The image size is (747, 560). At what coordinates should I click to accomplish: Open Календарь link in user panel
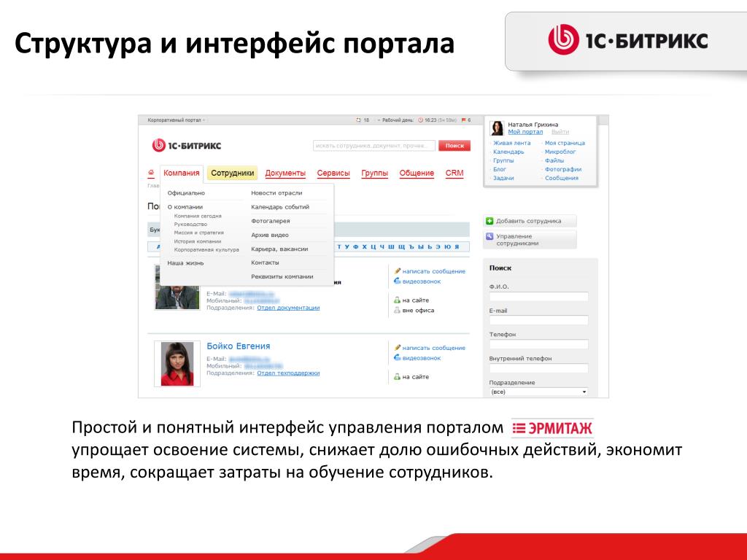pos(508,152)
